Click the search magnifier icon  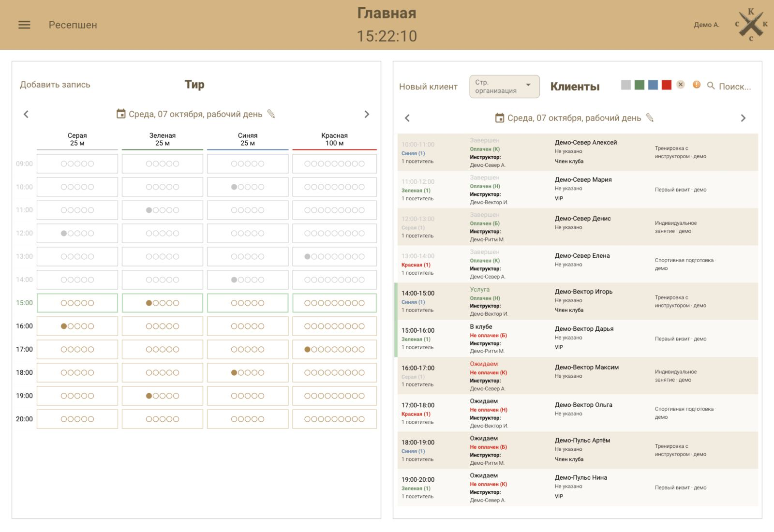pos(711,86)
